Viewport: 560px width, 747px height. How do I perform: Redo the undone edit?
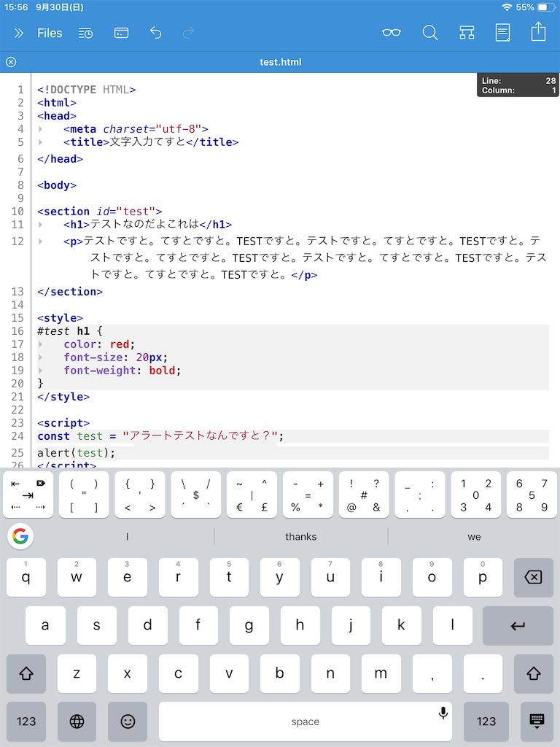(x=189, y=33)
